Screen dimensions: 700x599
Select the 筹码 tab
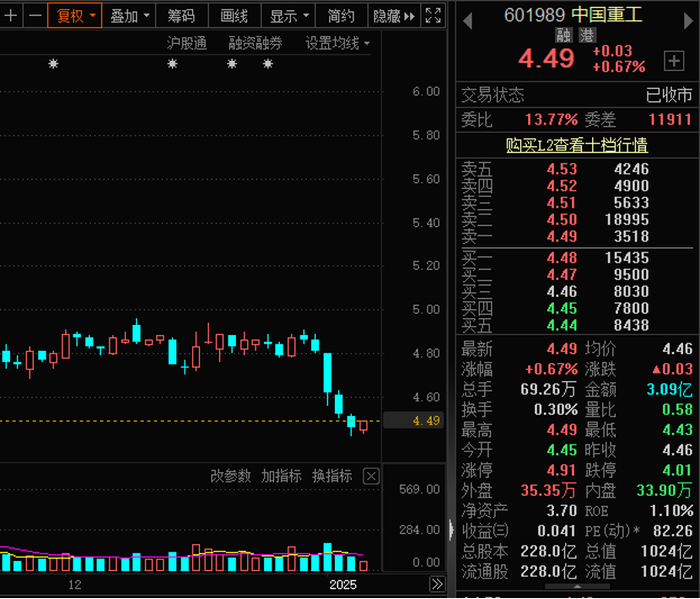tap(181, 16)
